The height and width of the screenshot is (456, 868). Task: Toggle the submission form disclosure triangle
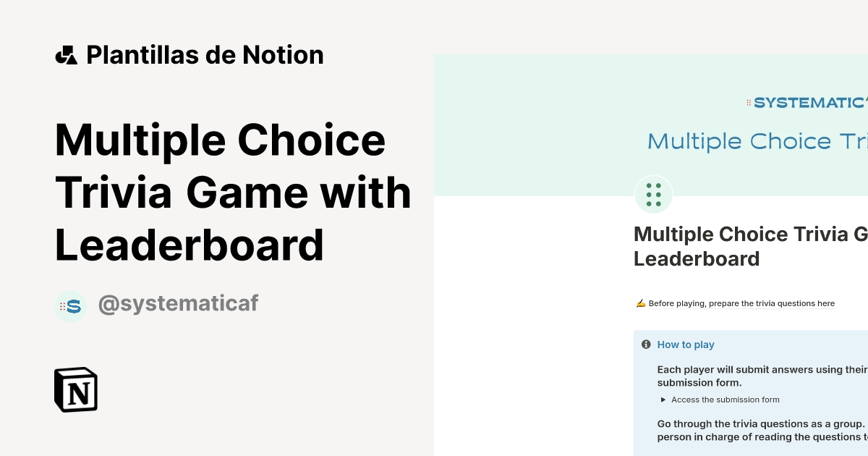click(663, 399)
